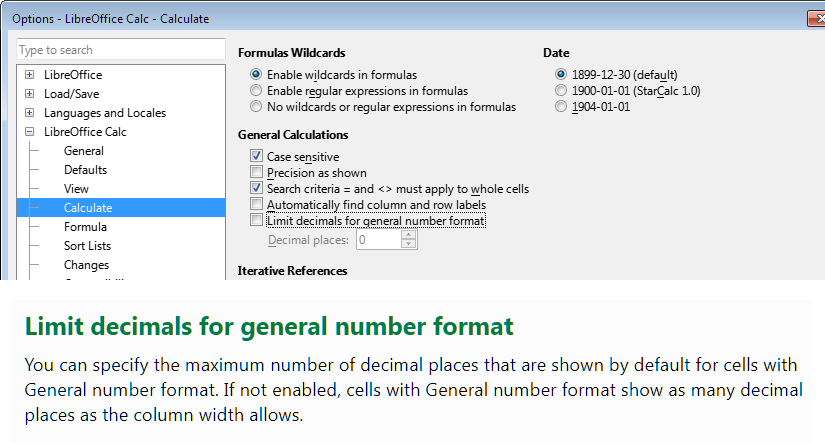Click the Languages and Locales label
Image resolution: width=825 pixels, height=443 pixels.
click(105, 113)
